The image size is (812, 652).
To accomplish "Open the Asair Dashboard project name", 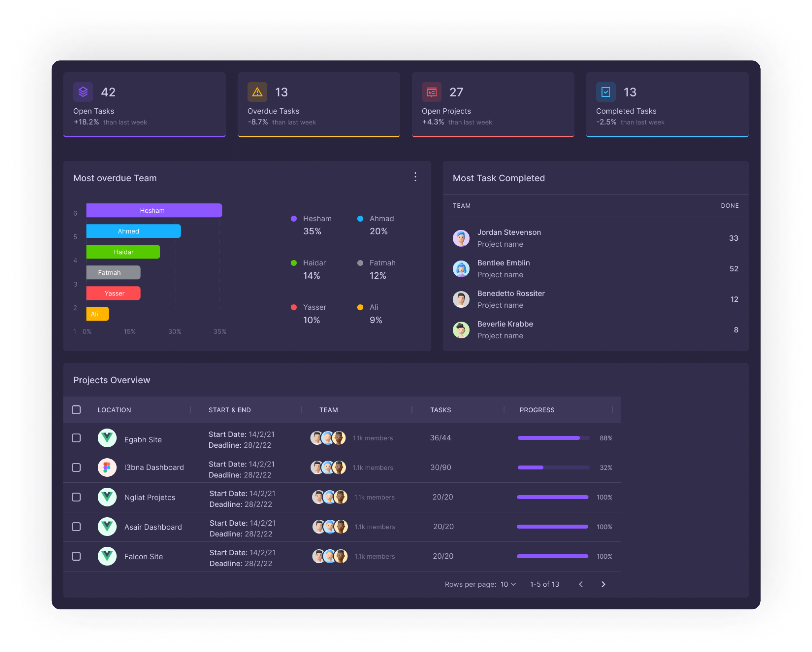I will 153,527.
